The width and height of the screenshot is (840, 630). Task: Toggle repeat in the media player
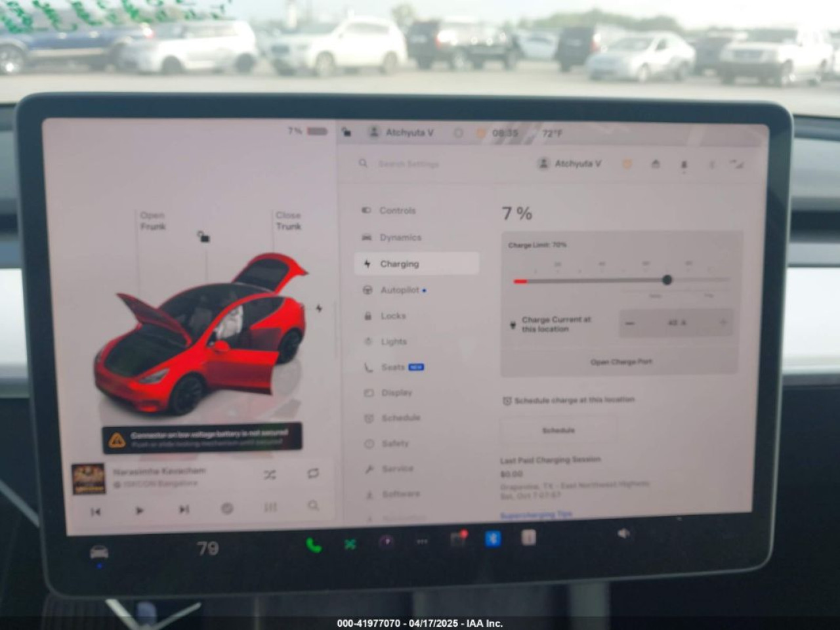tap(313, 473)
